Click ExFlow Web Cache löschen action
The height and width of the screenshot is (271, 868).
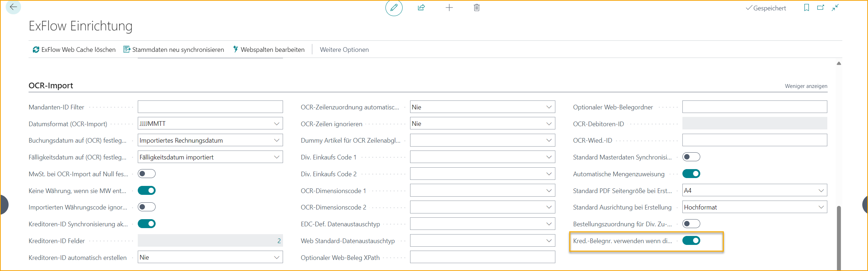point(74,50)
